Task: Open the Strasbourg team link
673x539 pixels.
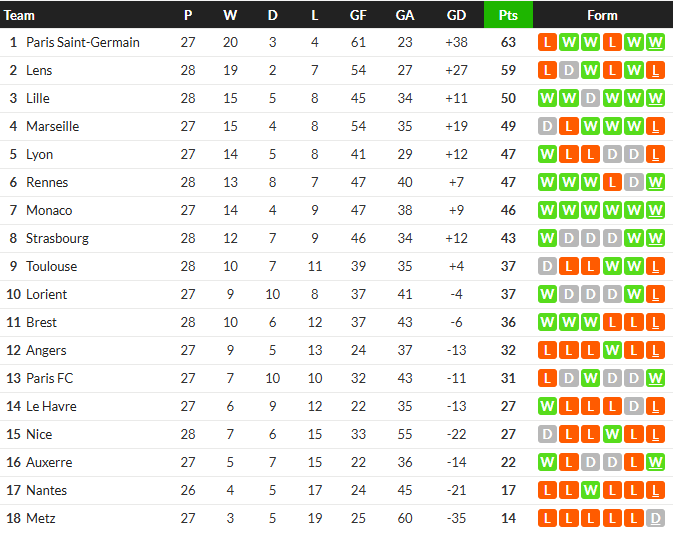Action: pyautogui.click(x=57, y=239)
